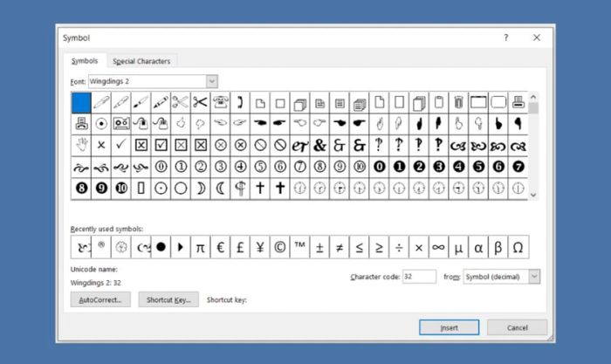Pick the alpha symbol from recently used
The height and width of the screenshot is (364, 611).
coord(478,247)
